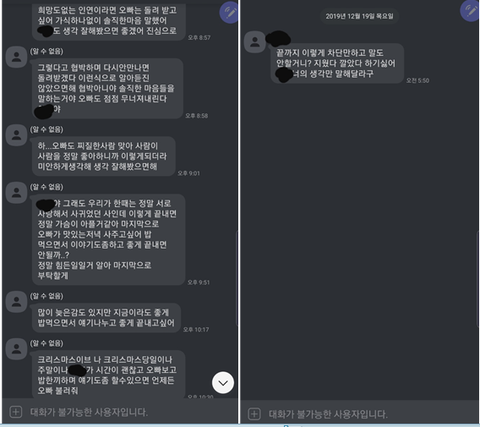Screen dimensions: 480x427
Task: Click the pencil edit icon in left chat
Action: [229, 13]
